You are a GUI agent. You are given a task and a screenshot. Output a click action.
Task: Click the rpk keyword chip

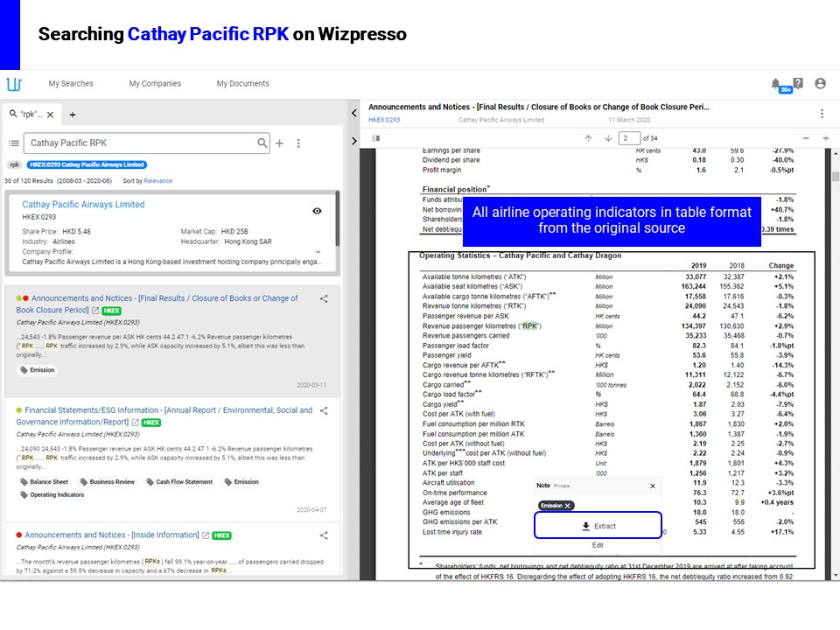point(15,165)
